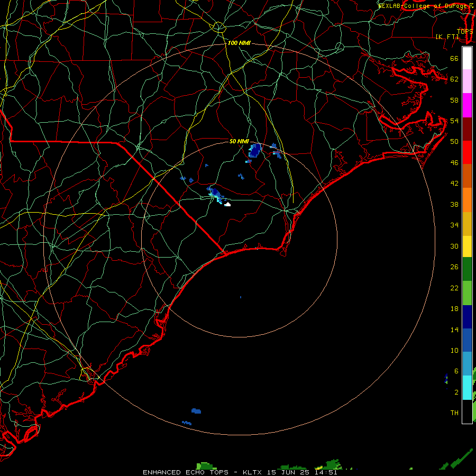Viewport: 476px width, 476px height.
Task: Pick the navy blue legend color band
Action: [x=467, y=317]
